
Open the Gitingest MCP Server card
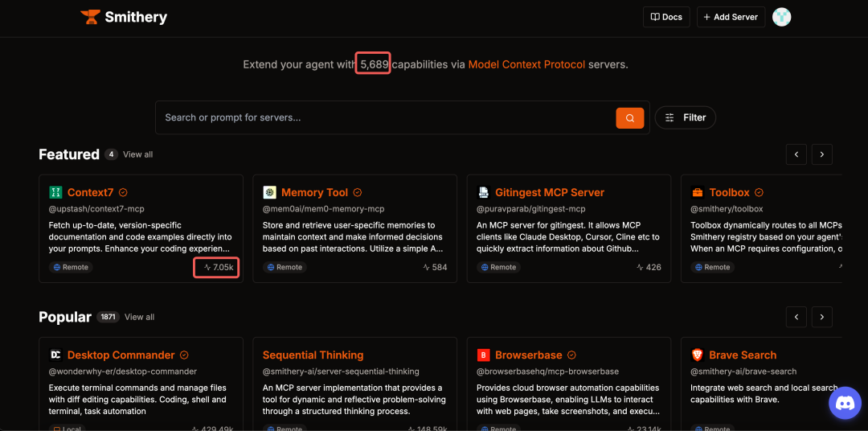coord(550,193)
